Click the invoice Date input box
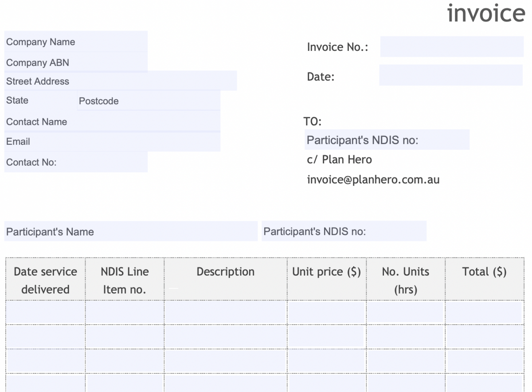The height and width of the screenshot is (392, 532). point(451,75)
